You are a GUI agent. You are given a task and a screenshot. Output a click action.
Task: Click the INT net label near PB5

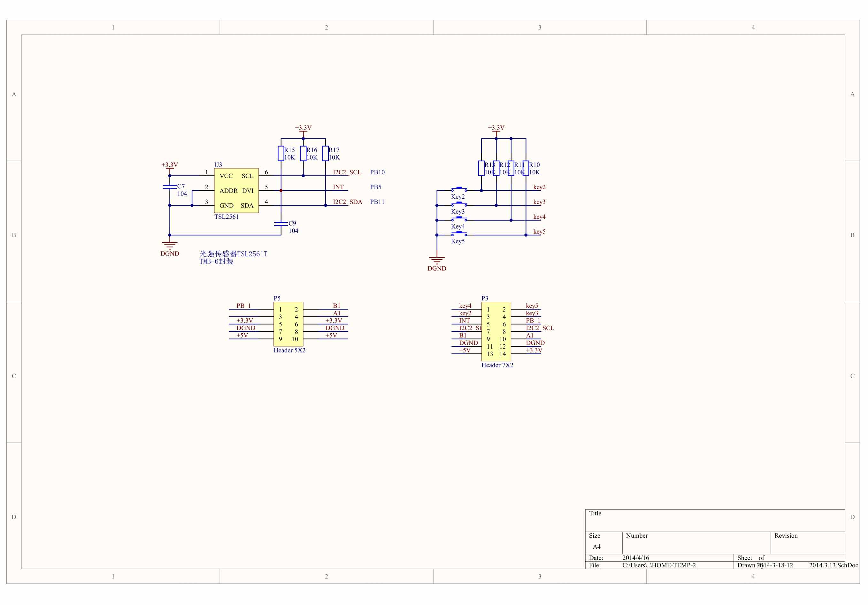338,187
